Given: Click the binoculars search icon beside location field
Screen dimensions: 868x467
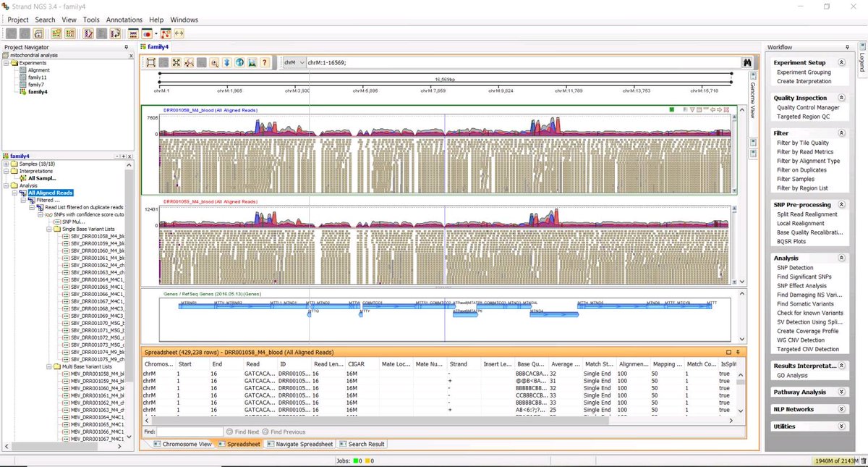Looking at the screenshot, I should point(747,63).
